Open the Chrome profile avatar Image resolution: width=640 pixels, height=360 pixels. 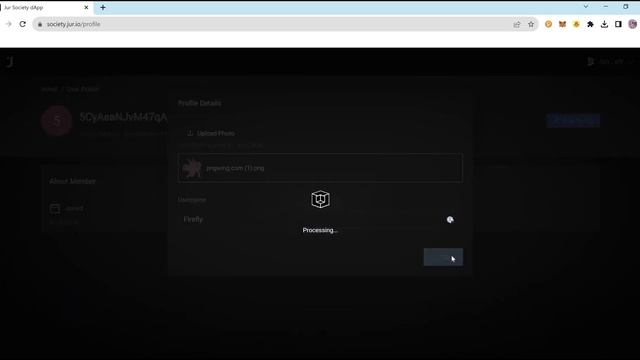633,24
